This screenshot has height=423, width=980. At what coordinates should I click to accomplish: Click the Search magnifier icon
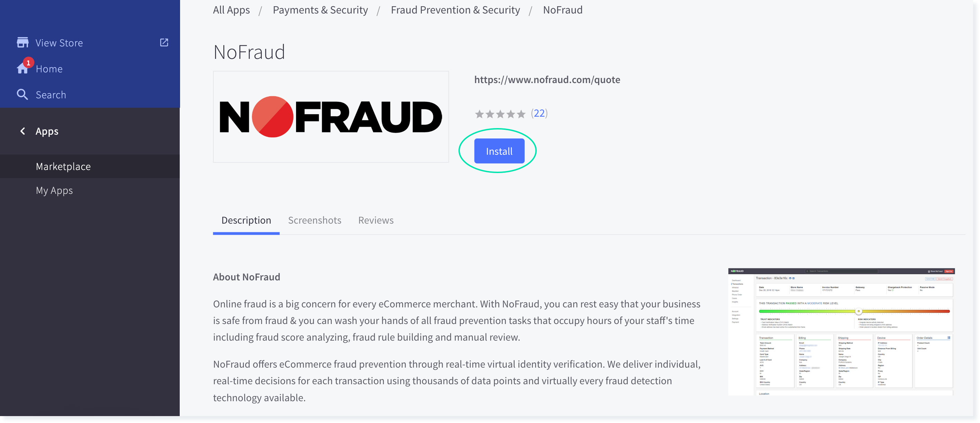23,95
